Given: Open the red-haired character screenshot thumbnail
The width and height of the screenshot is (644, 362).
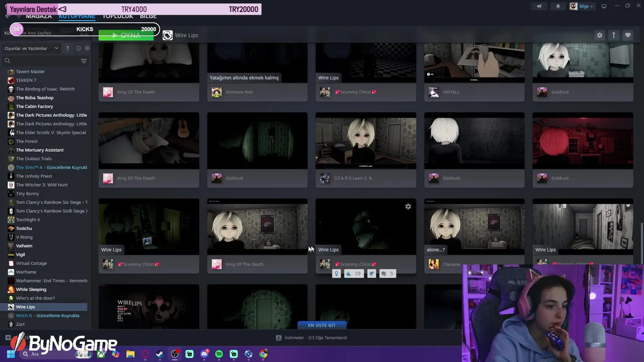Looking at the screenshot, I should (583, 141).
